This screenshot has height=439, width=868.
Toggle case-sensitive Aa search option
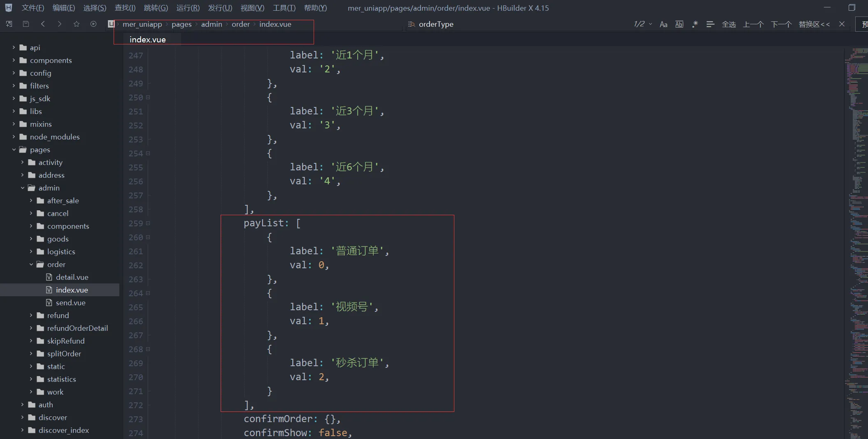[663, 24]
